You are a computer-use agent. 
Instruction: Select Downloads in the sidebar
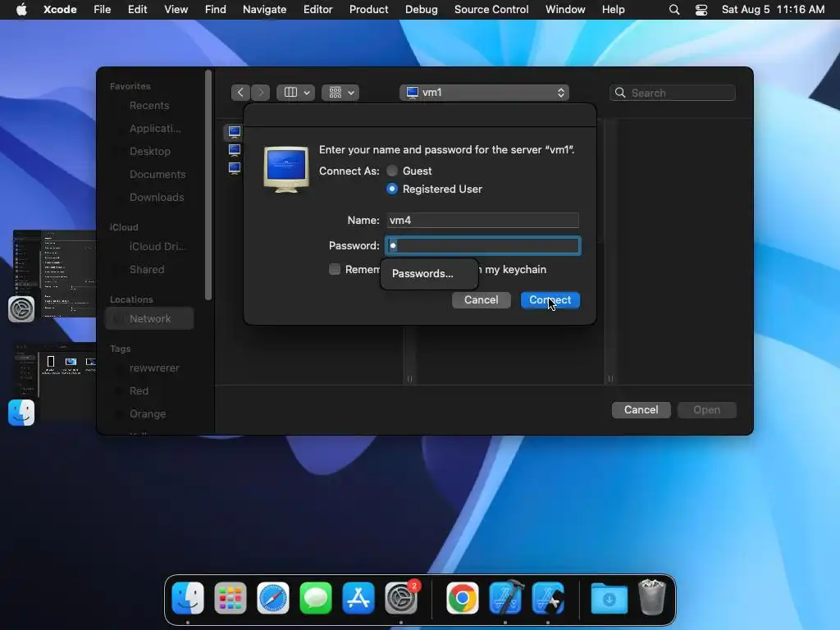pos(149,198)
